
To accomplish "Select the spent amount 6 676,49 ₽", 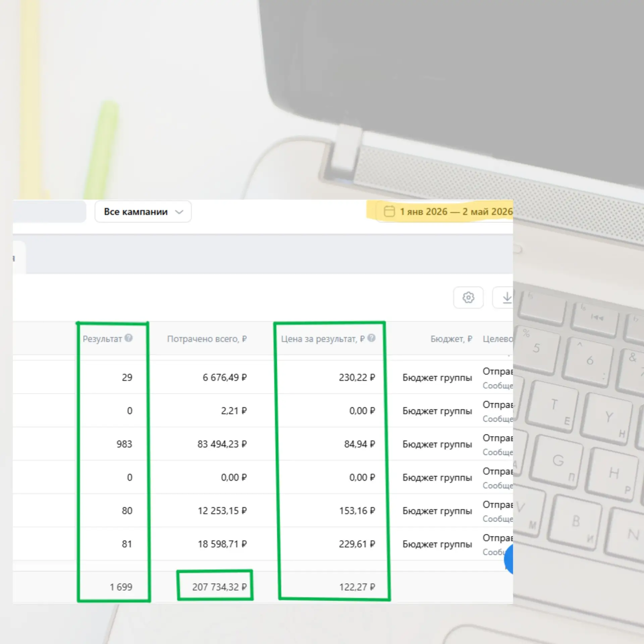I will click(225, 377).
